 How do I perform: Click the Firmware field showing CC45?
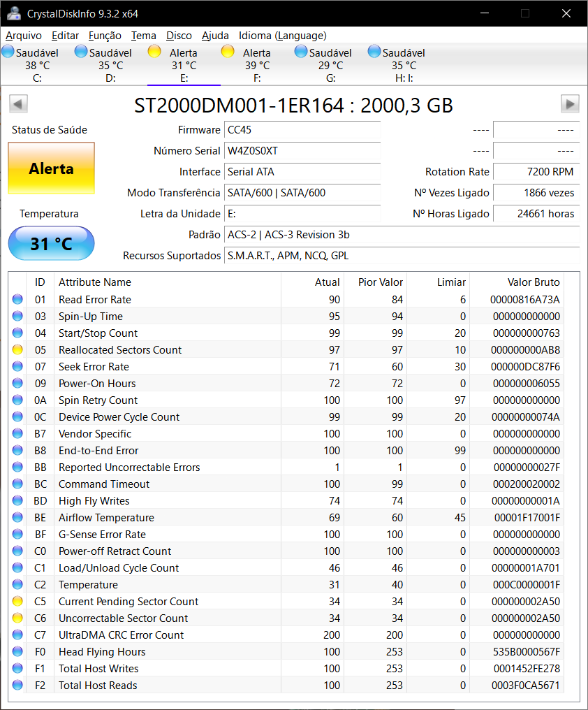click(302, 130)
